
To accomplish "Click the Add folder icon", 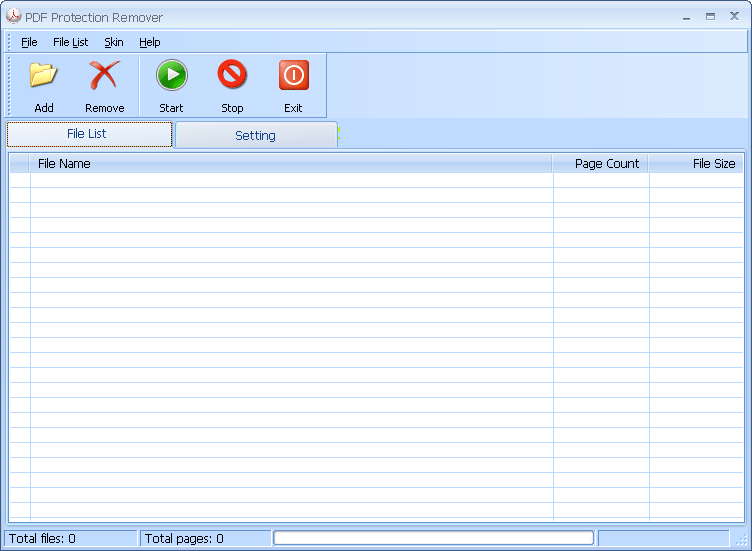I will point(43,75).
